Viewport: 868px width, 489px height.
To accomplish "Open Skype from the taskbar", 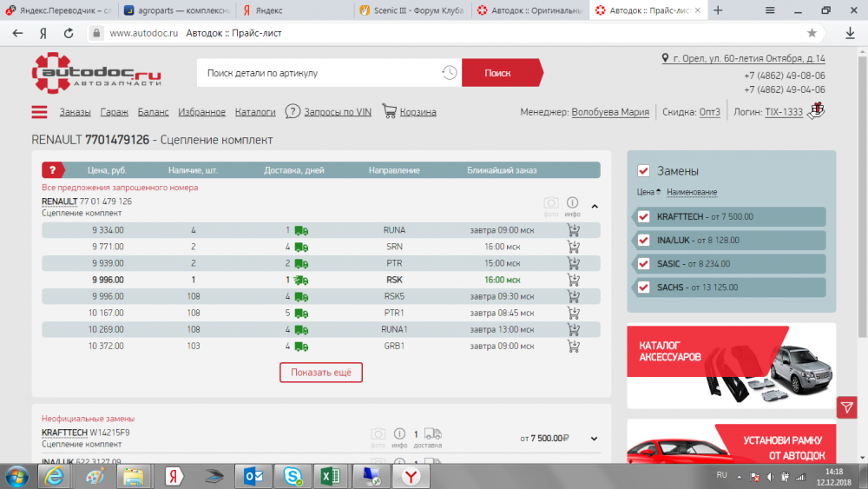I will click(x=293, y=476).
